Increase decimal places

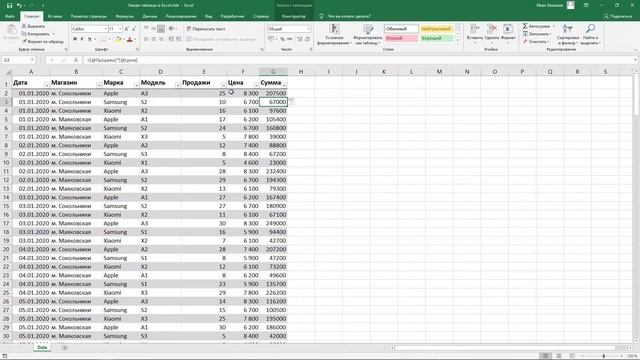pos(299,39)
